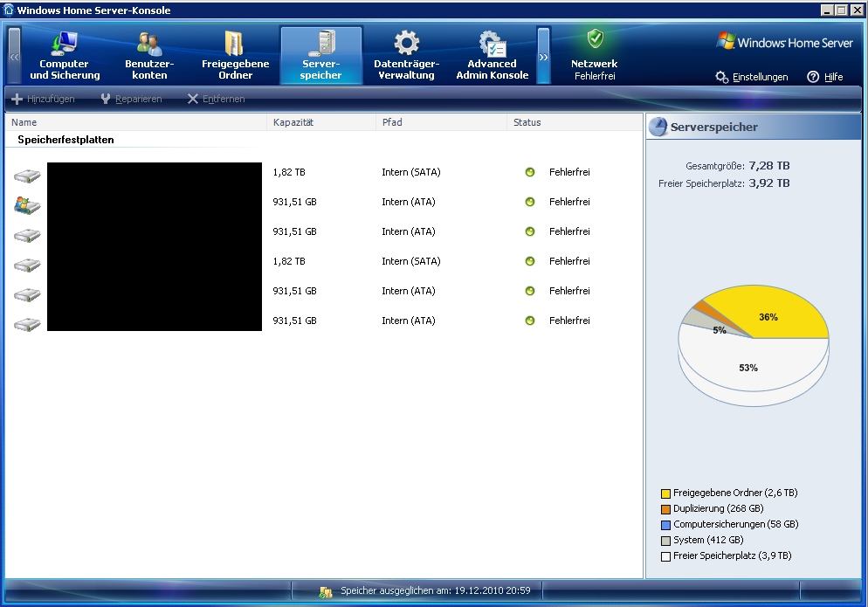Click the Reparieren toolbar button
Screen dimensions: 868x607
132,99
